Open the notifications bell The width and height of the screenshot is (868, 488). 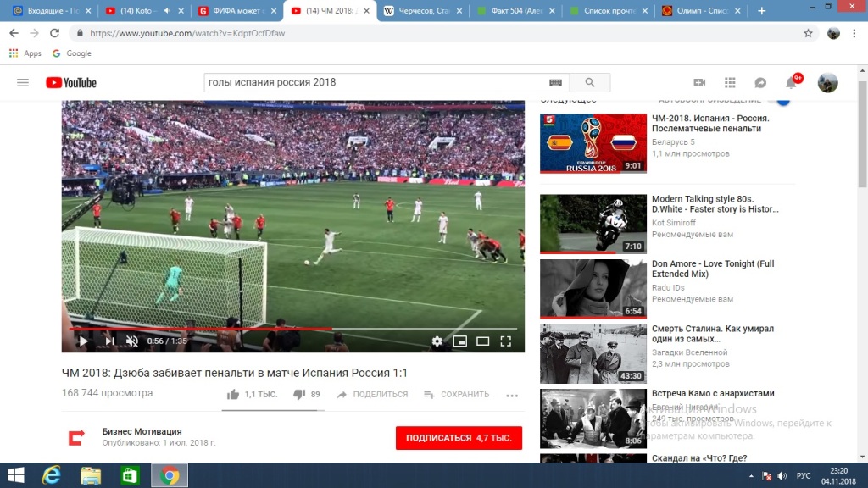pyautogui.click(x=792, y=83)
